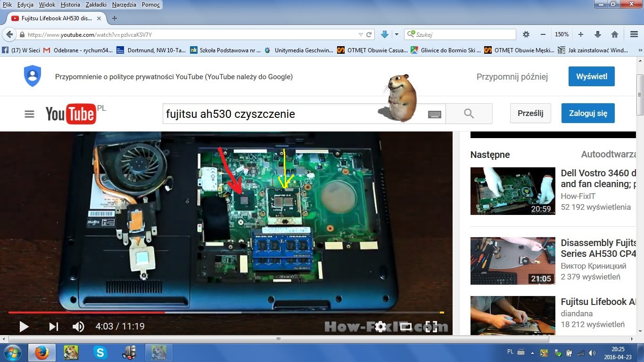Toggle fullscreen in the video player
Image resolution: width=644 pixels, height=362 pixels.
(x=431, y=326)
